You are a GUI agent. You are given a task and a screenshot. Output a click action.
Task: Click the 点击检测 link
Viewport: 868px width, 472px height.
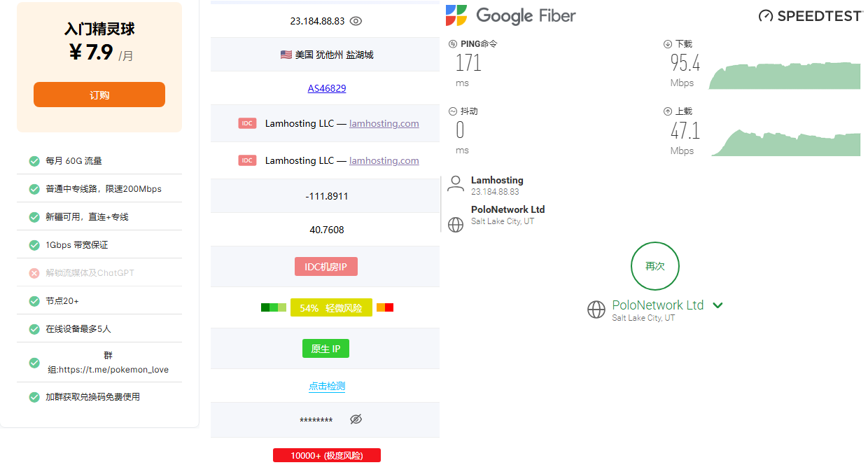pyautogui.click(x=326, y=385)
